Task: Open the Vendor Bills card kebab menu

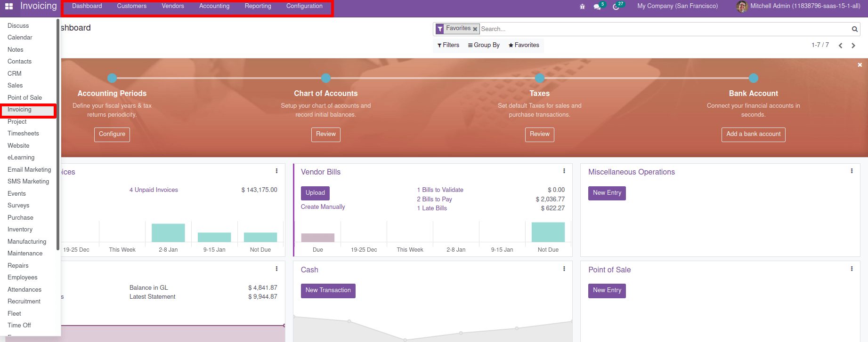Action: 564,171
